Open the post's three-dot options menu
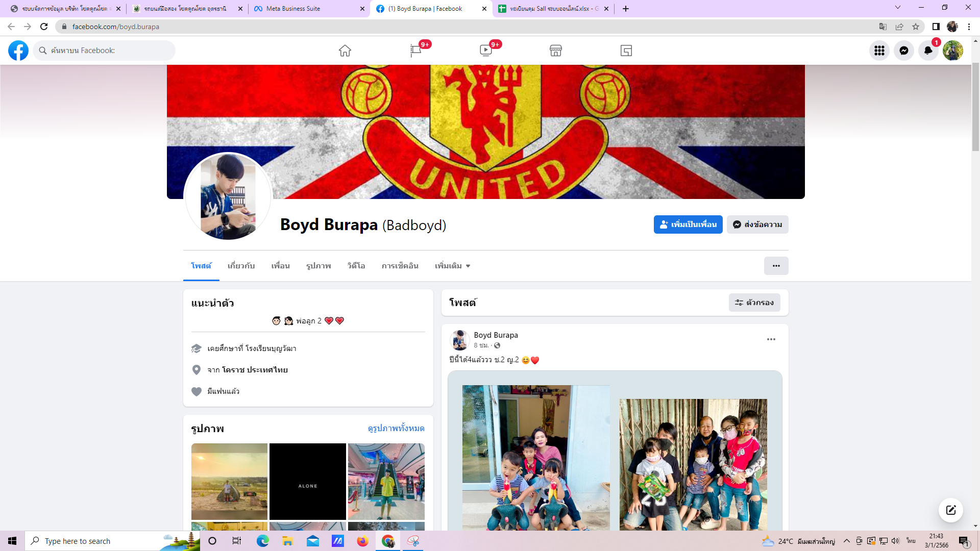Image resolution: width=980 pixels, height=551 pixels. pos(771,339)
